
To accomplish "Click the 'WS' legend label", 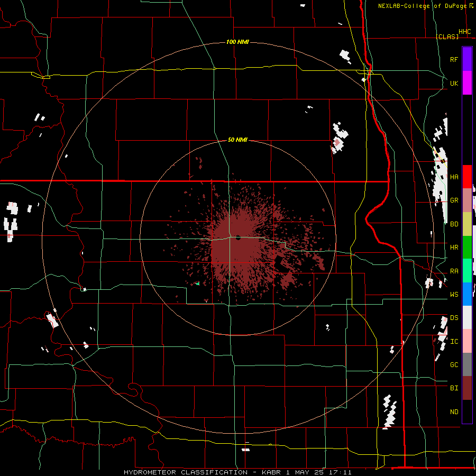I will pos(454,294).
